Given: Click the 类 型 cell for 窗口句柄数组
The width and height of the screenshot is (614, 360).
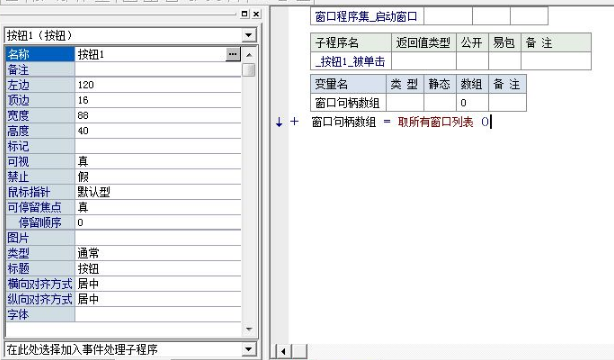Looking at the screenshot, I should [x=405, y=103].
